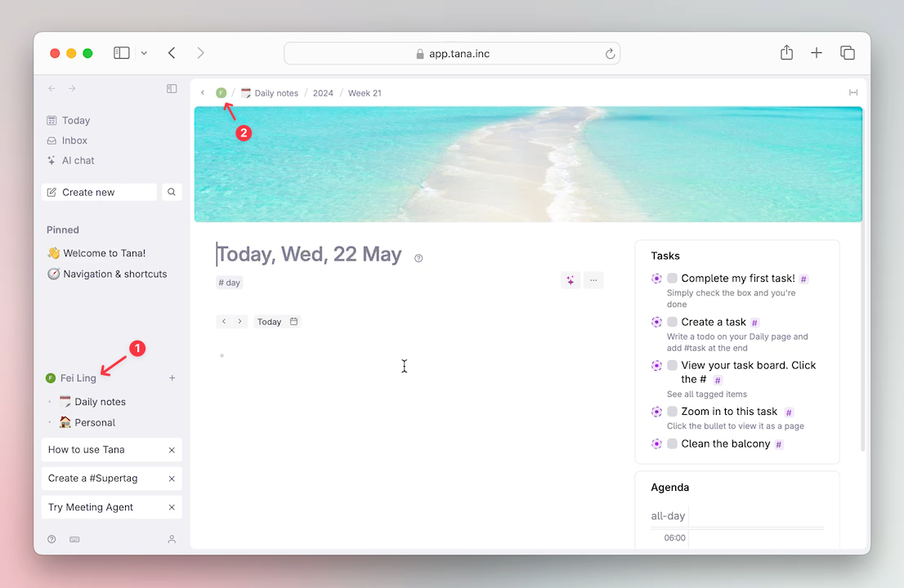
Task: Open Daily notes in sidebar tree
Action: point(93,402)
